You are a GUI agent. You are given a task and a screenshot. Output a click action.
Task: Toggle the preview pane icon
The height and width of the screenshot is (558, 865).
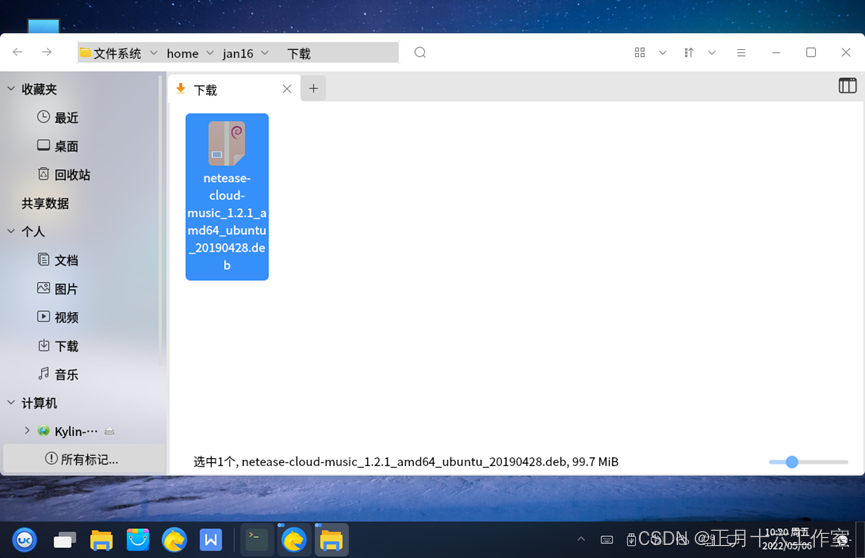(x=847, y=86)
